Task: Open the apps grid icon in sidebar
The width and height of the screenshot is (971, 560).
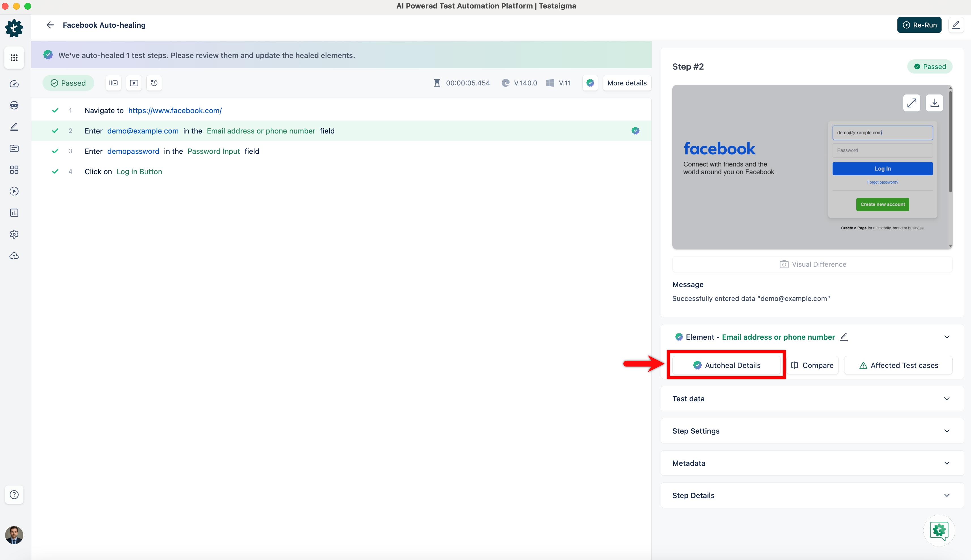Action: [14, 58]
